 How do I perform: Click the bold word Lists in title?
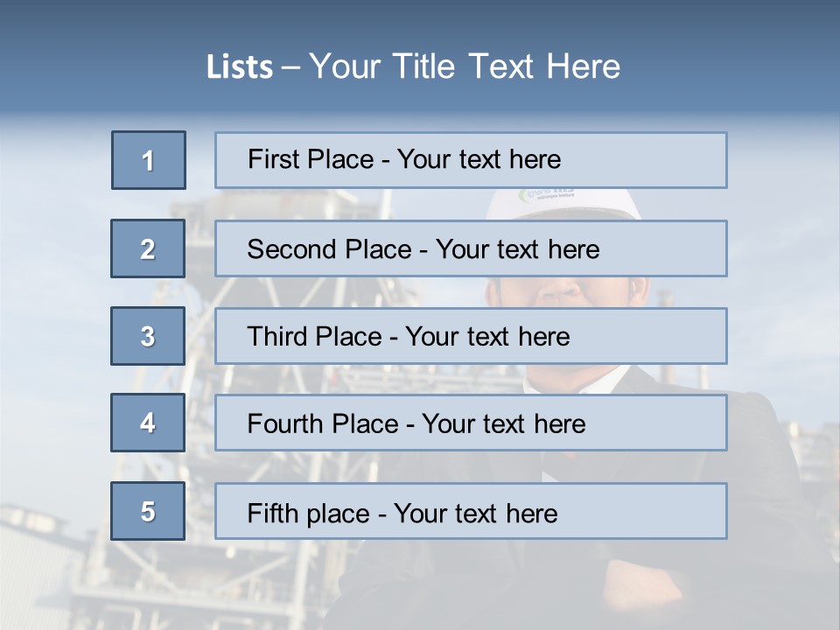pyautogui.click(x=240, y=66)
